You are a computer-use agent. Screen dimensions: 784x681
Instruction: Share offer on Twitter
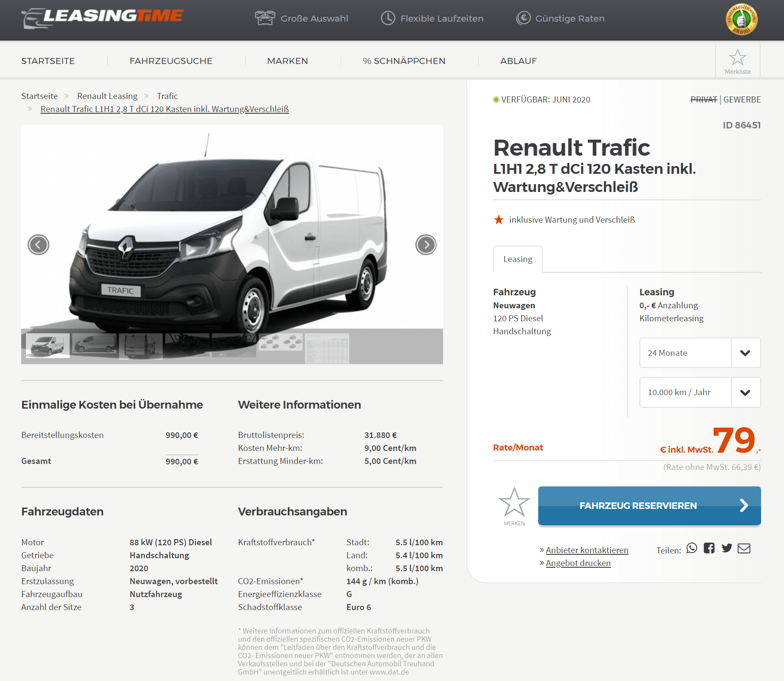[727, 548]
